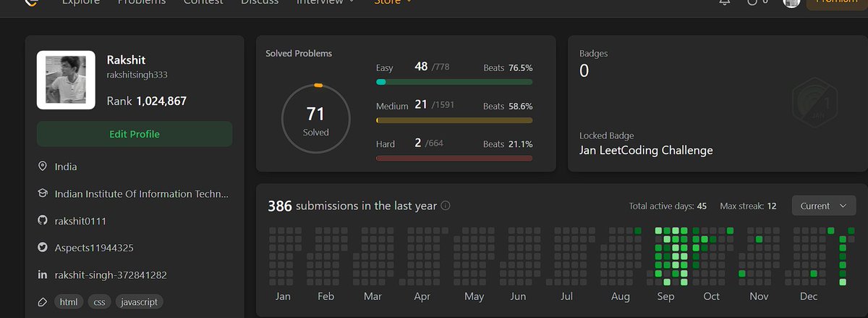The height and width of the screenshot is (318, 868).
Task: Click the 386 submissions heading
Action: 352,206
